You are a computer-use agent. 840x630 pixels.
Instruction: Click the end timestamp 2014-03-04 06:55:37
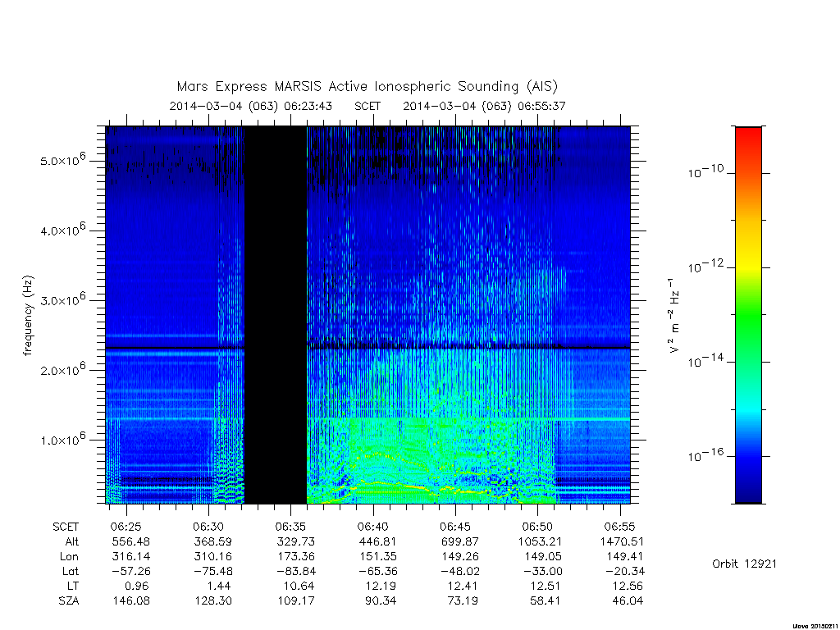click(x=484, y=106)
